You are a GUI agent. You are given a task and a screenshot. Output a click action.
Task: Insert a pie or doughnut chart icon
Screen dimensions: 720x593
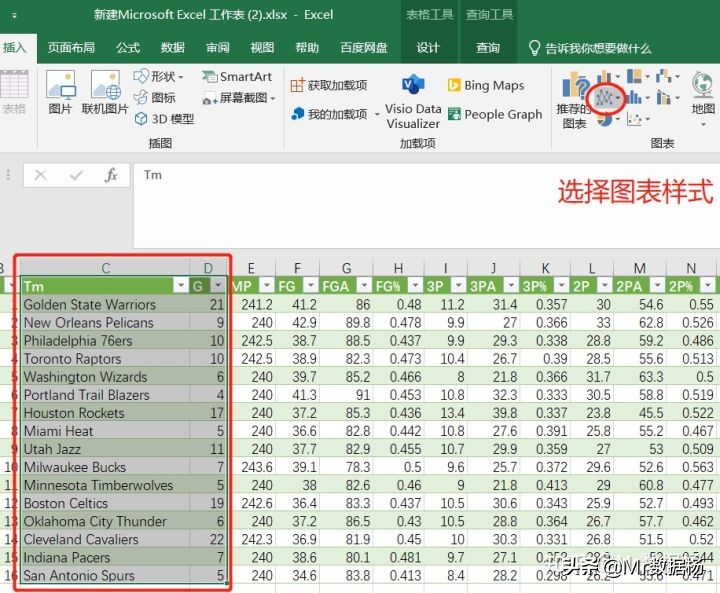pyautogui.click(x=606, y=119)
